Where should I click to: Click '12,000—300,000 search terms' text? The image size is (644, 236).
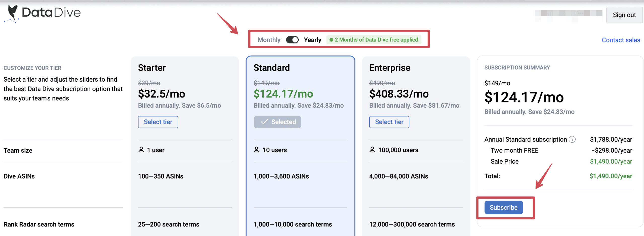point(412,224)
